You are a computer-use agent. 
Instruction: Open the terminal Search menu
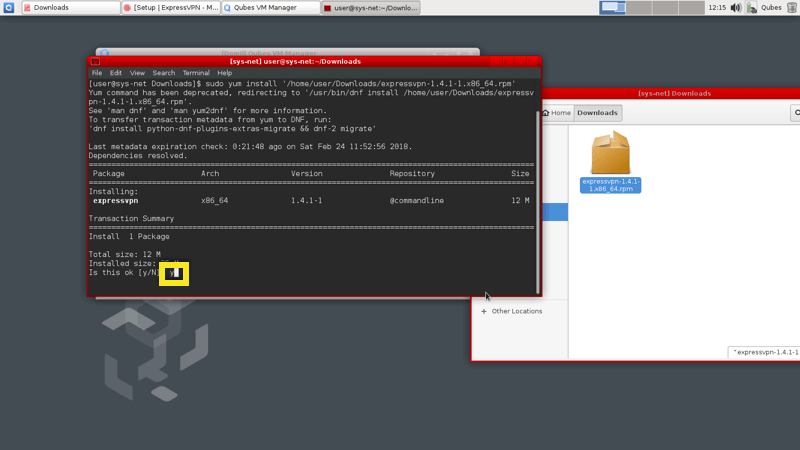coord(164,73)
